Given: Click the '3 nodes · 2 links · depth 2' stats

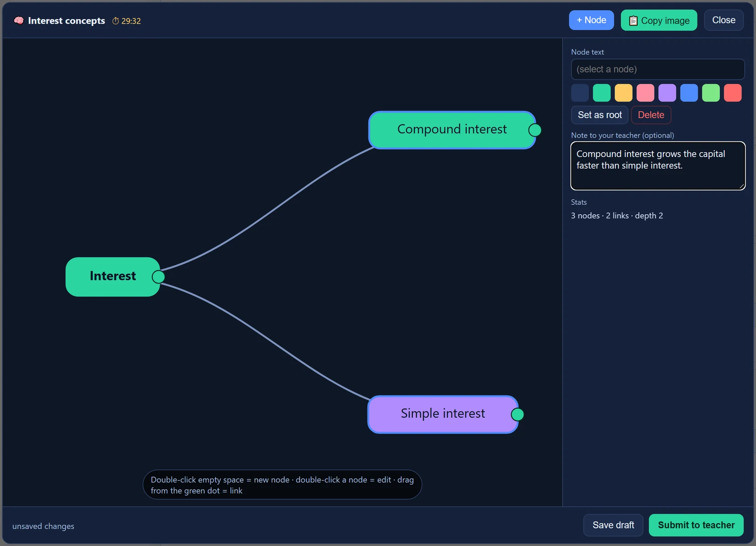Looking at the screenshot, I should click(x=617, y=216).
